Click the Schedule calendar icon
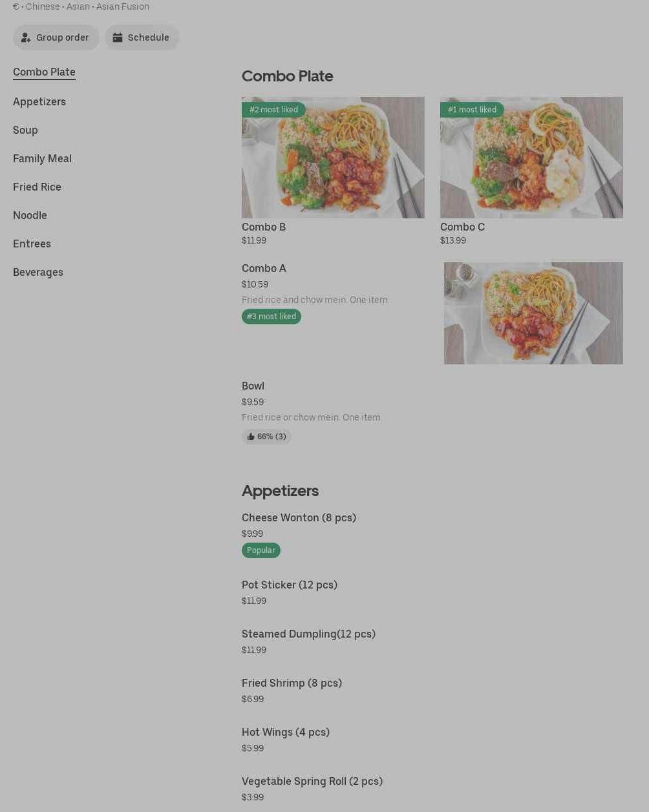The image size is (649, 812). point(118,37)
